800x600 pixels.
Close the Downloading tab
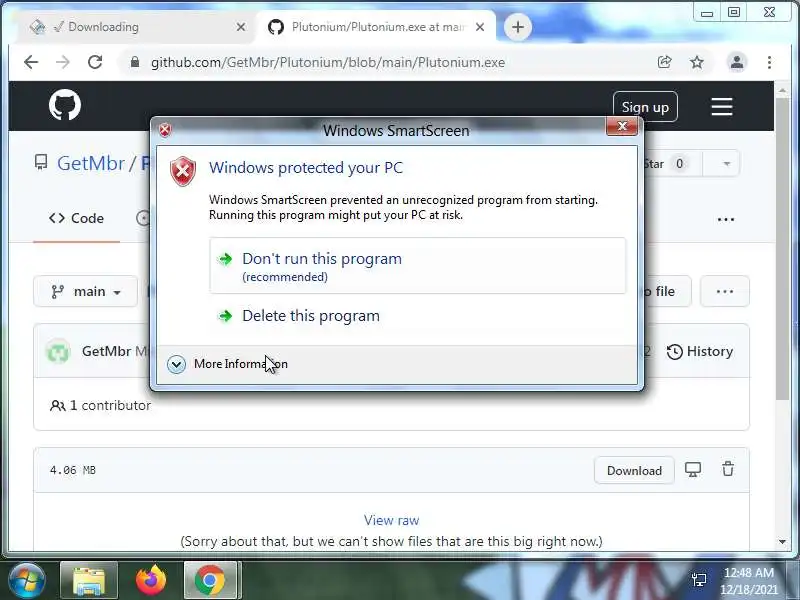click(241, 27)
